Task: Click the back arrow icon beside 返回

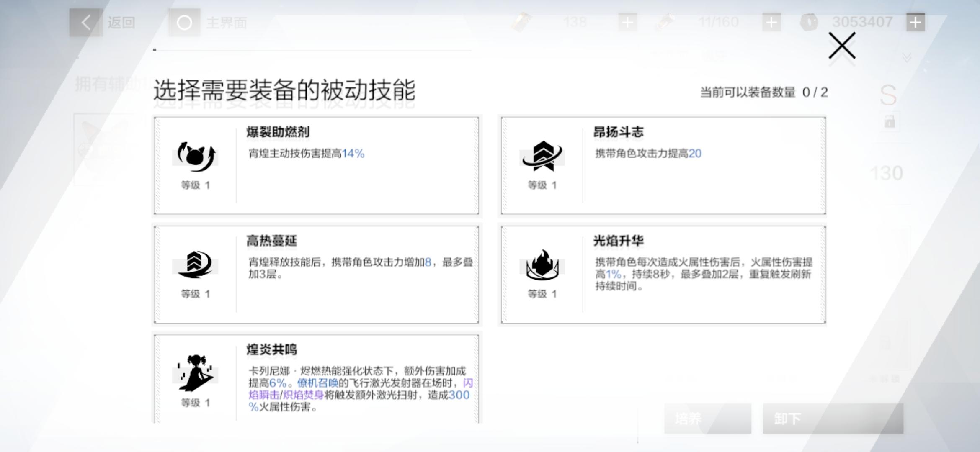Action: (85, 22)
